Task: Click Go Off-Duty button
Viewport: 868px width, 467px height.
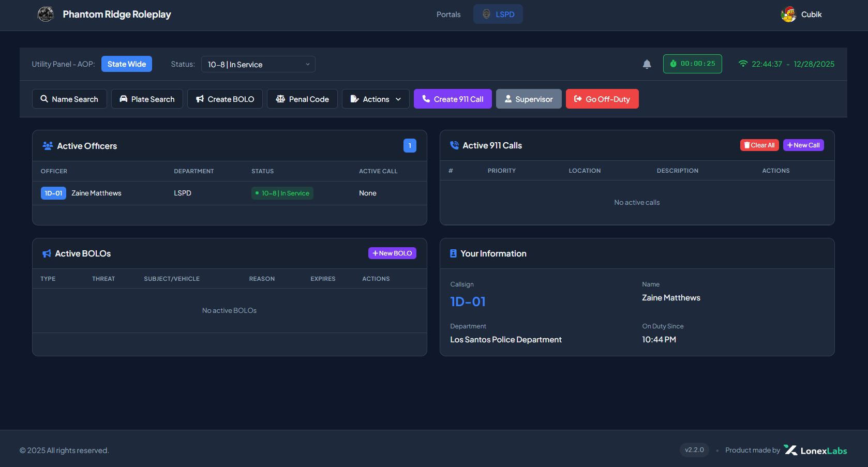Action: [x=602, y=99]
